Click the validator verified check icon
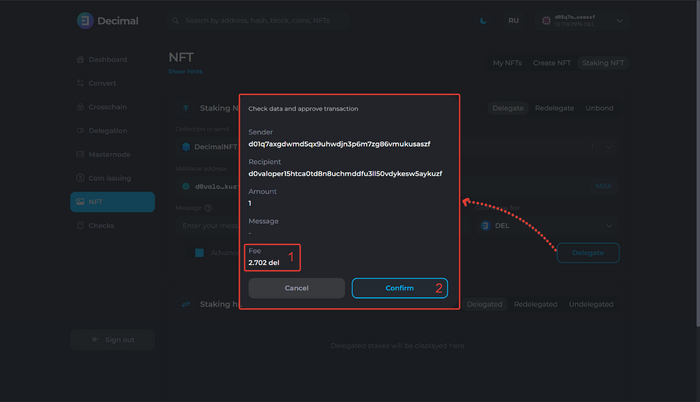700x402 pixels. coord(186,186)
